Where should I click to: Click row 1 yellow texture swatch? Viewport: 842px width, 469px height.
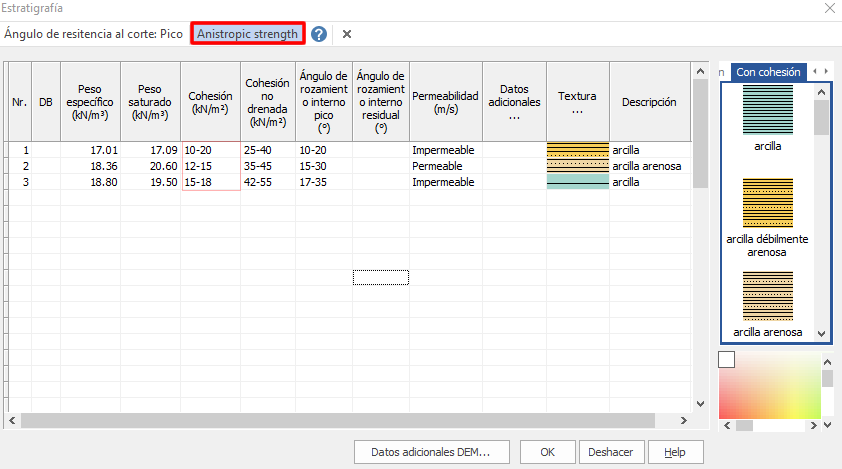pos(577,150)
